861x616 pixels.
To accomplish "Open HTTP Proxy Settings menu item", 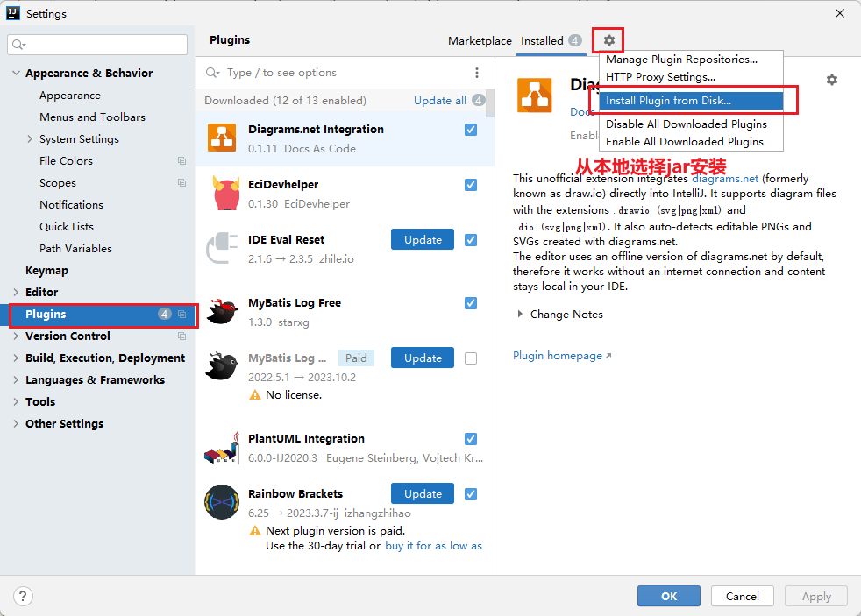I will coord(691,77).
